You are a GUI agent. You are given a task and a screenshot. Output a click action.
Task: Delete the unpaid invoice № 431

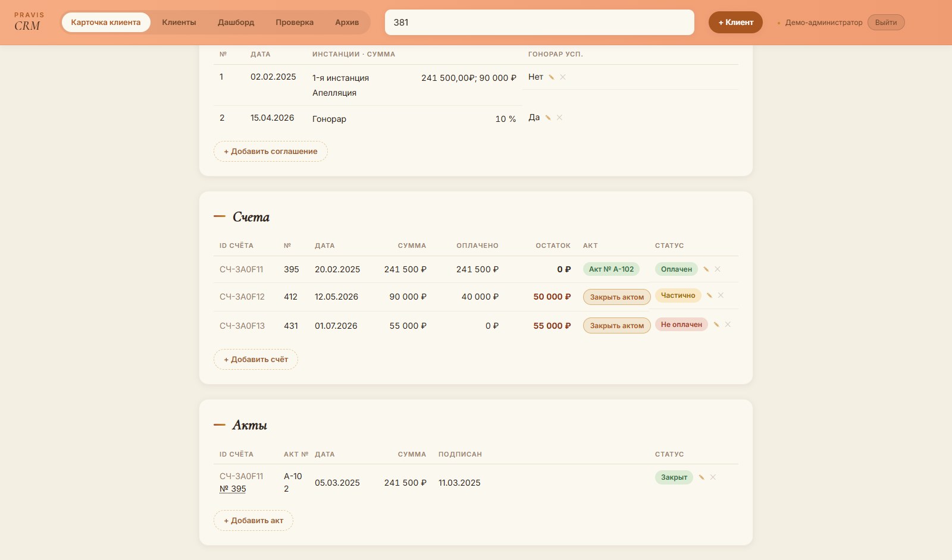click(x=728, y=325)
